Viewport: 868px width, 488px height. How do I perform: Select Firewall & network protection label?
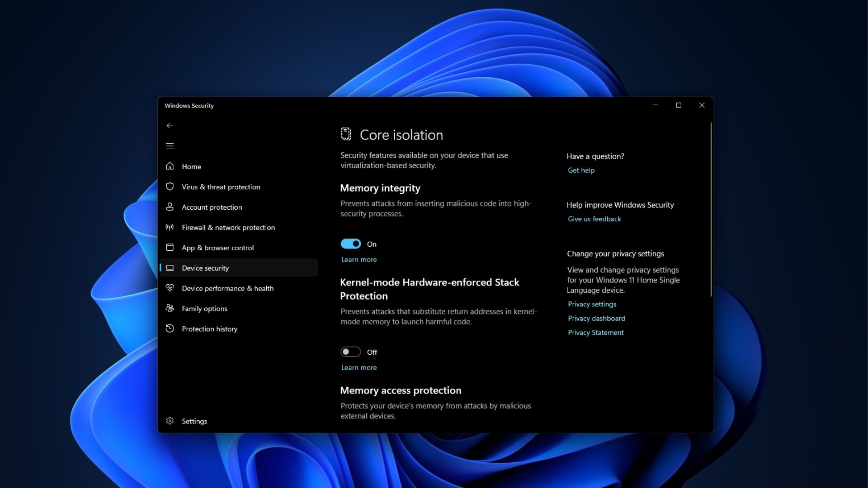[228, 228]
